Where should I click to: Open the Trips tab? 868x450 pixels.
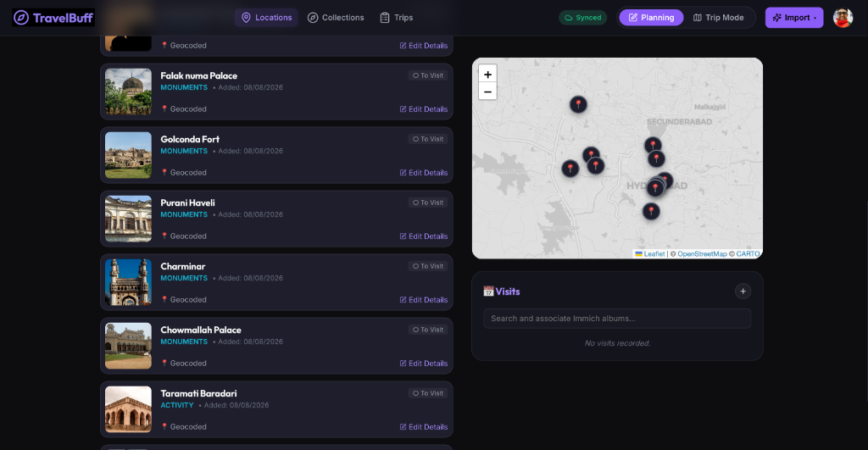coord(397,18)
